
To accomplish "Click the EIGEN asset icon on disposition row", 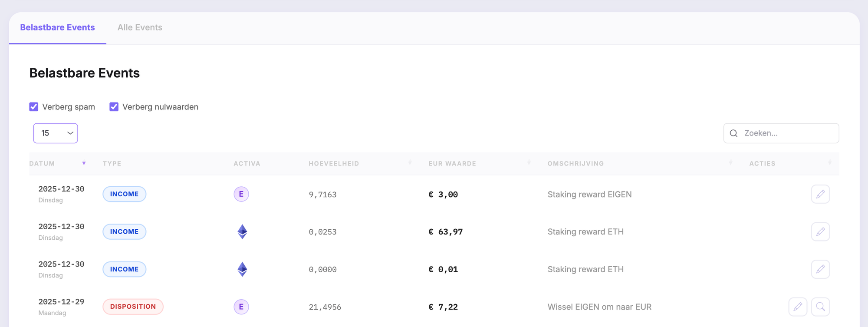I will coord(241,307).
